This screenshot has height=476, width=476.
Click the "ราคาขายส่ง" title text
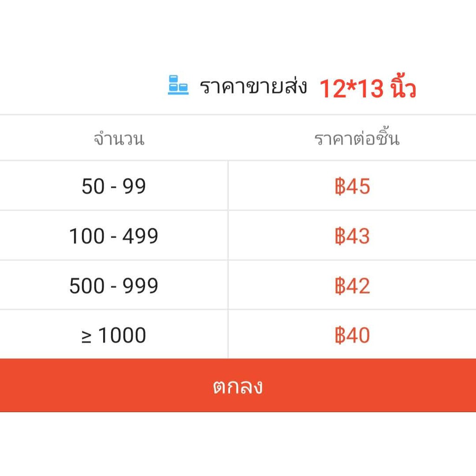pyautogui.click(x=253, y=87)
